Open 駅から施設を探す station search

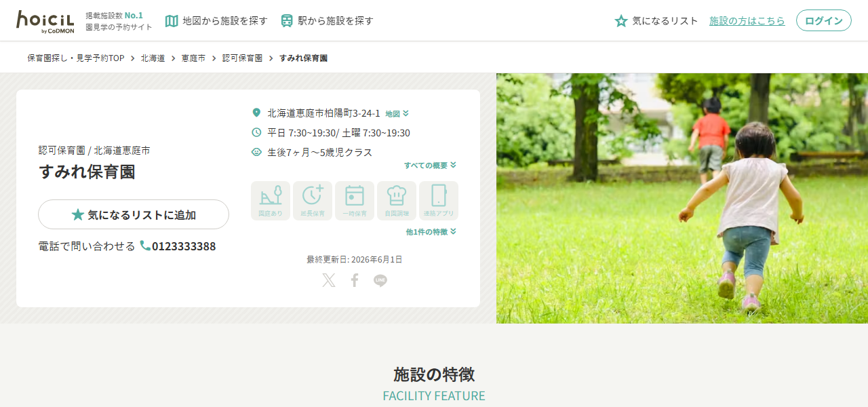[327, 21]
